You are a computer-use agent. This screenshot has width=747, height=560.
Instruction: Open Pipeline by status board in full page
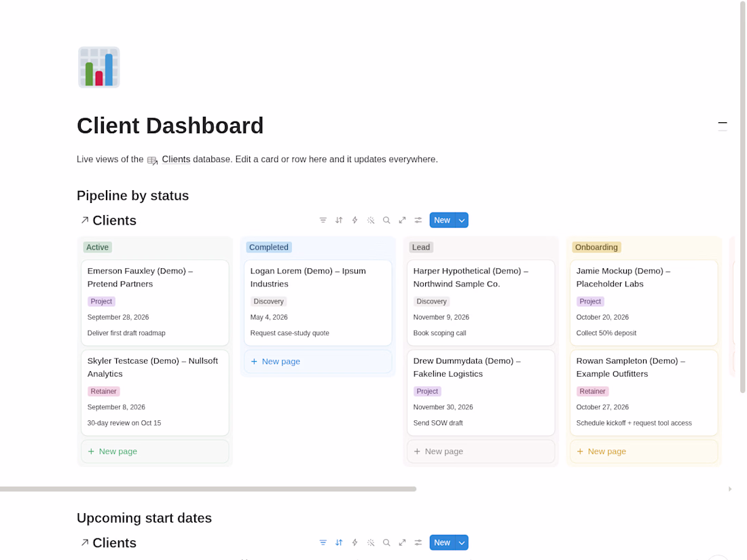[x=403, y=220]
